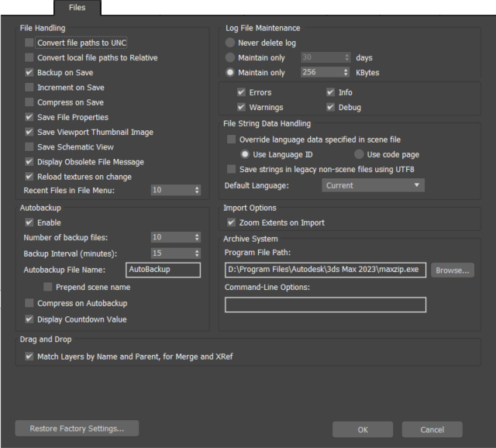This screenshot has height=448, width=496.
Task: Uncheck Info logging checkbox
Action: 331,92
